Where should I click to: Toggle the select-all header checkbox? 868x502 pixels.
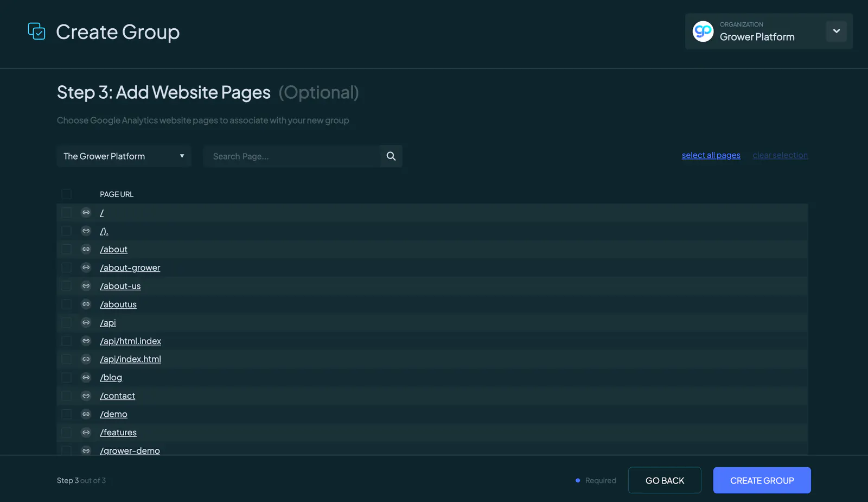[x=66, y=194]
